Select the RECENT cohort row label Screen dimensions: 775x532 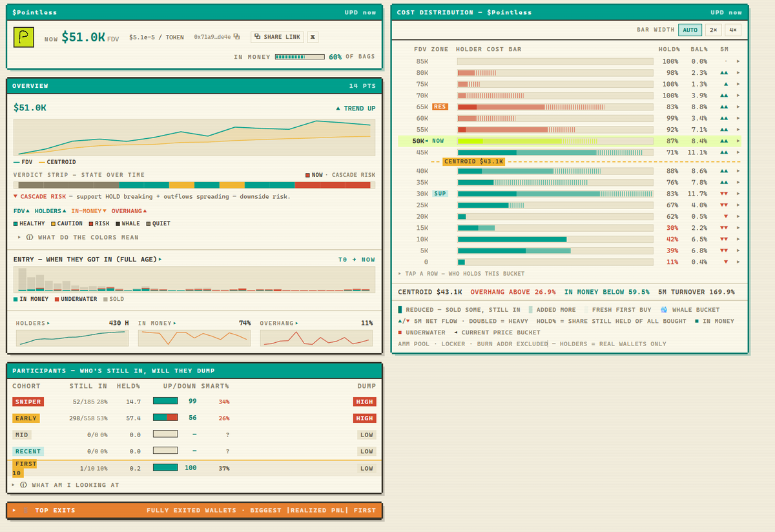(x=28, y=452)
